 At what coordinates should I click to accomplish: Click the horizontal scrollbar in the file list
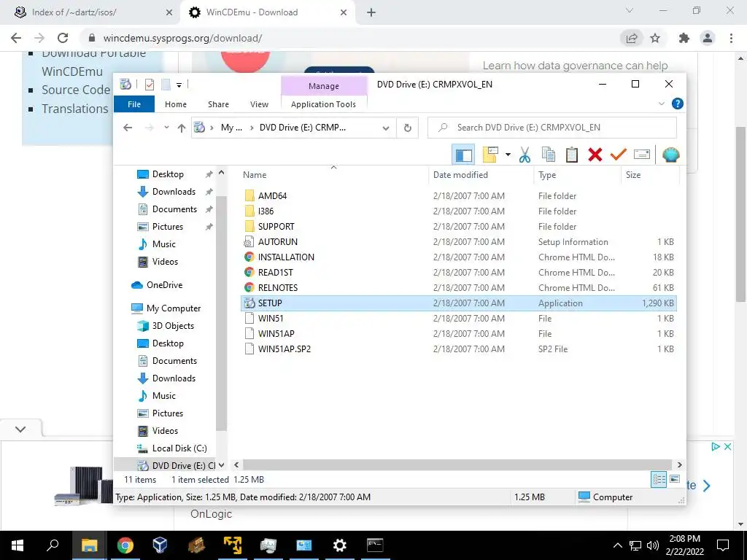point(457,464)
